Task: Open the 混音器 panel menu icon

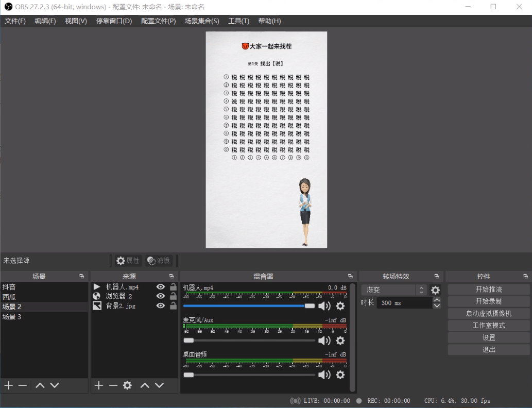Action: click(x=350, y=276)
